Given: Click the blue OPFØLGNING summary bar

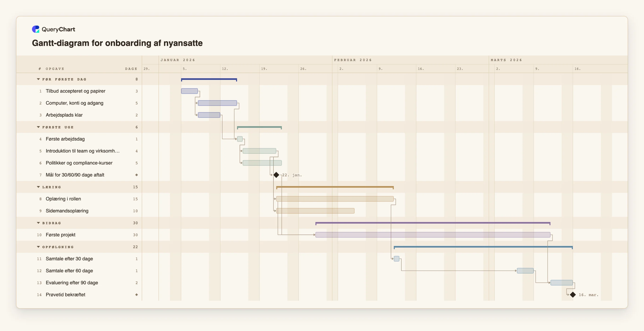Looking at the screenshot, I should pos(483,247).
